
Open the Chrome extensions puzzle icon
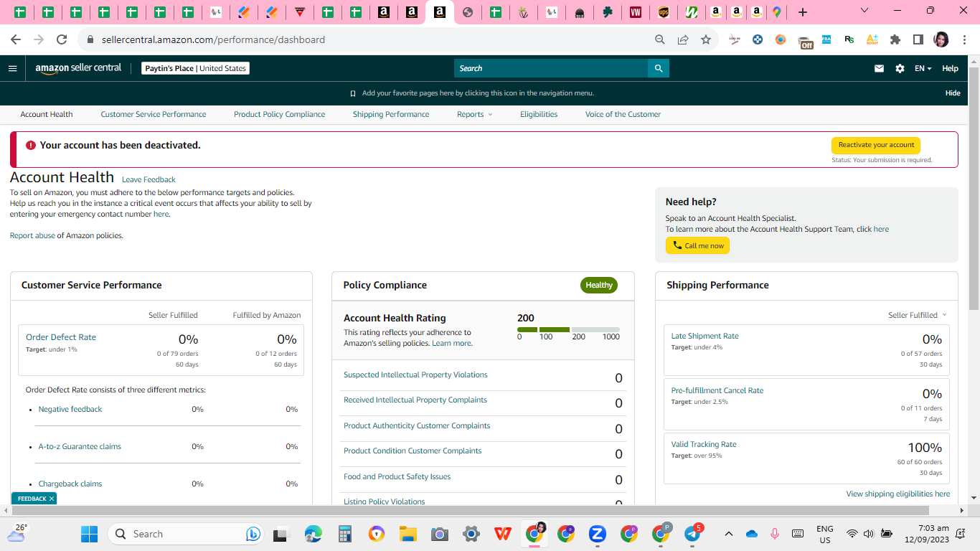(895, 39)
